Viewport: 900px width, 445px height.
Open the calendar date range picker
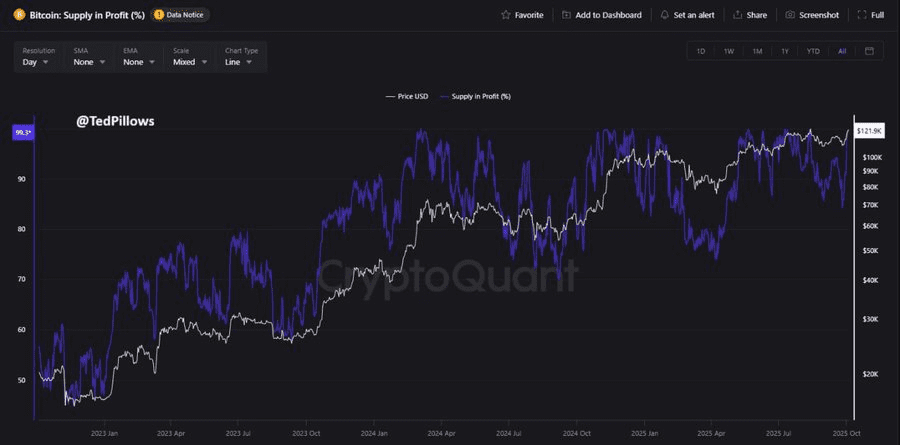(x=869, y=51)
